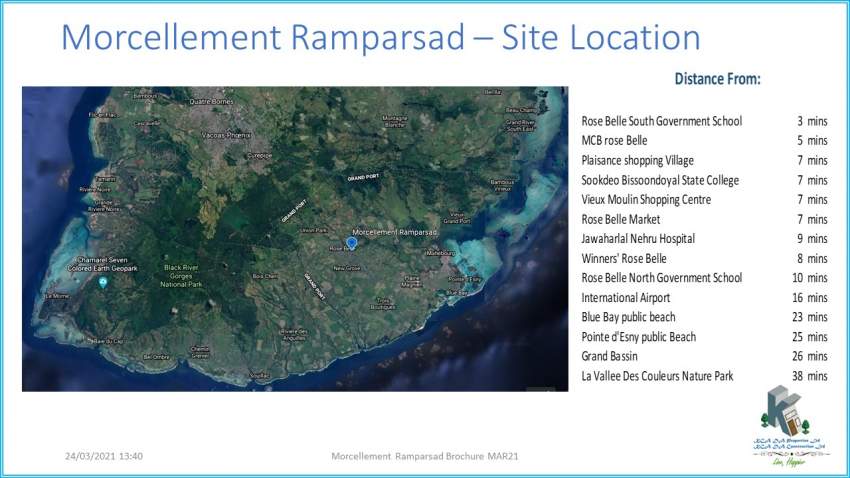
Task: Click the 'Distance From:' heading
Action: 718,79
